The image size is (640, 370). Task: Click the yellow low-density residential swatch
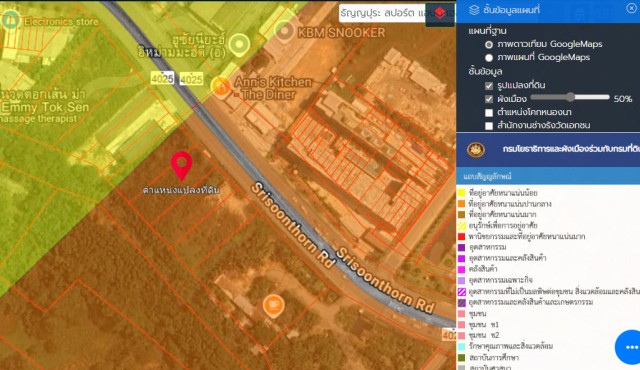[x=462, y=193]
